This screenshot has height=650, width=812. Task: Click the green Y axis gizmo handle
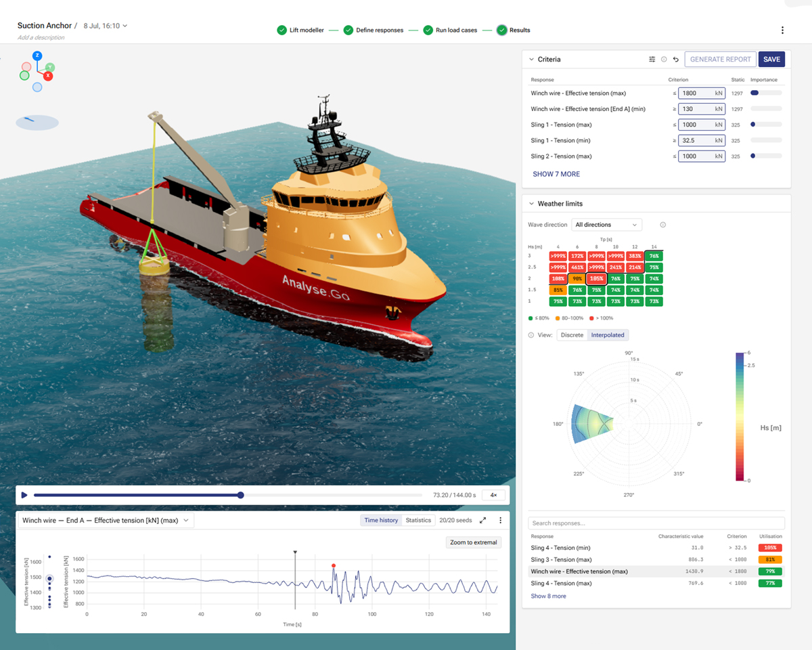click(50, 67)
